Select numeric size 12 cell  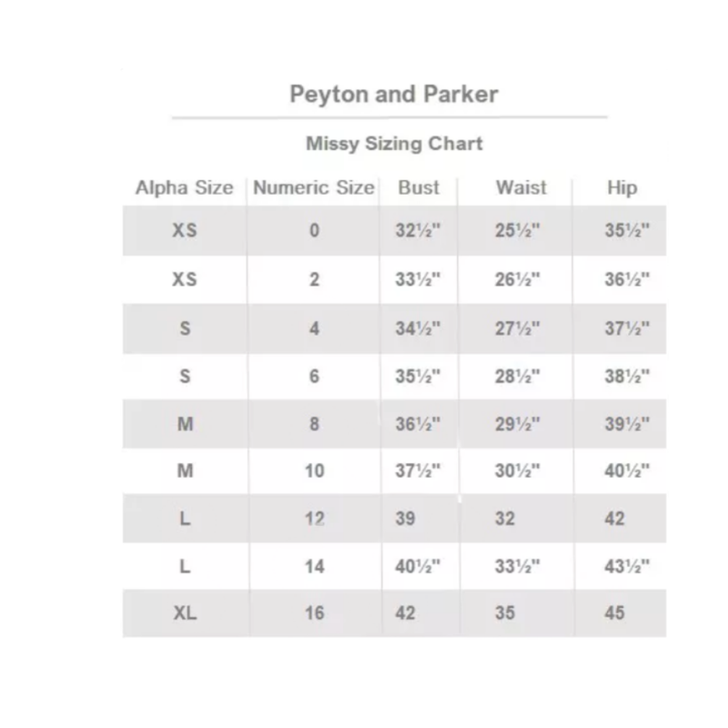(x=314, y=519)
